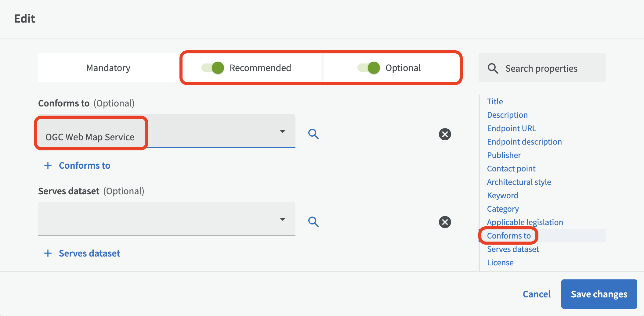Expand the Serves dataset dropdown
The height and width of the screenshot is (316, 644).
click(x=282, y=219)
